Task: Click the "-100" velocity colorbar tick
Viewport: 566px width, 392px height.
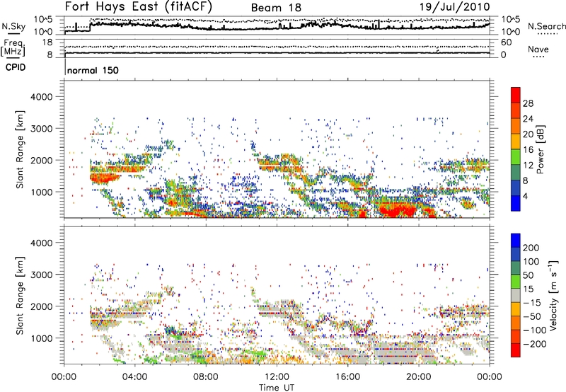Action: point(535,330)
